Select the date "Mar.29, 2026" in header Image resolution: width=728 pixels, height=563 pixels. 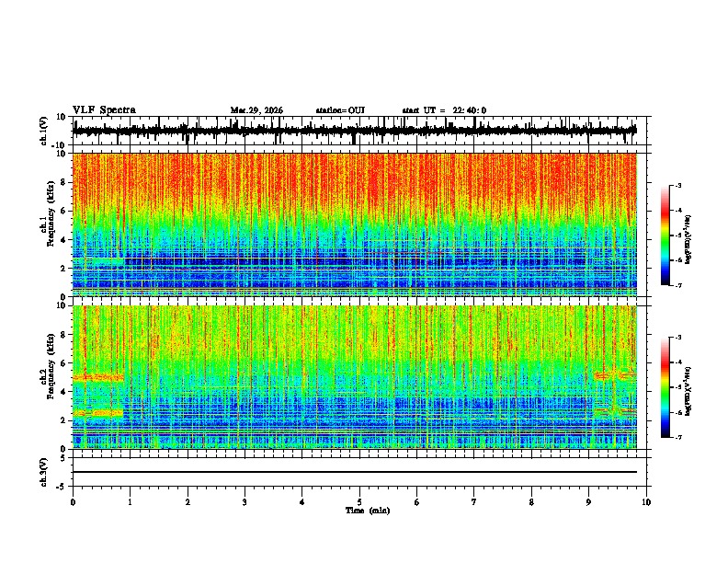256,110
